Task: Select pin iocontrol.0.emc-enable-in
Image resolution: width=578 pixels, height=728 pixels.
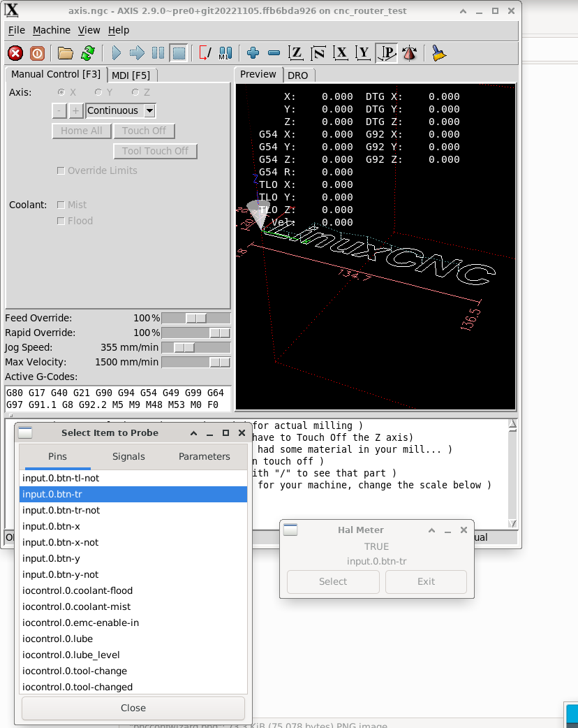Action: click(x=133, y=623)
